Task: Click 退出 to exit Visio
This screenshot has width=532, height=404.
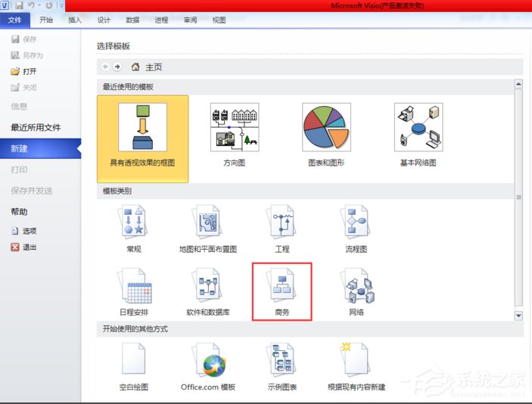Action: coord(23,247)
